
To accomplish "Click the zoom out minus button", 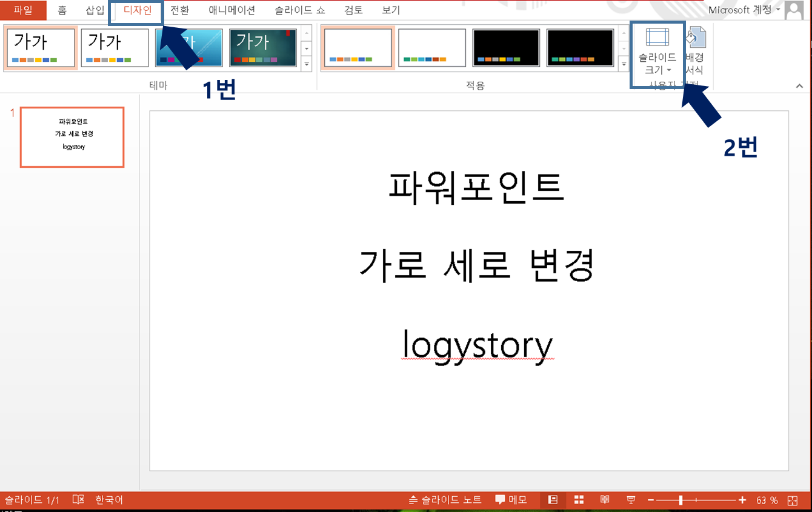I will click(651, 500).
